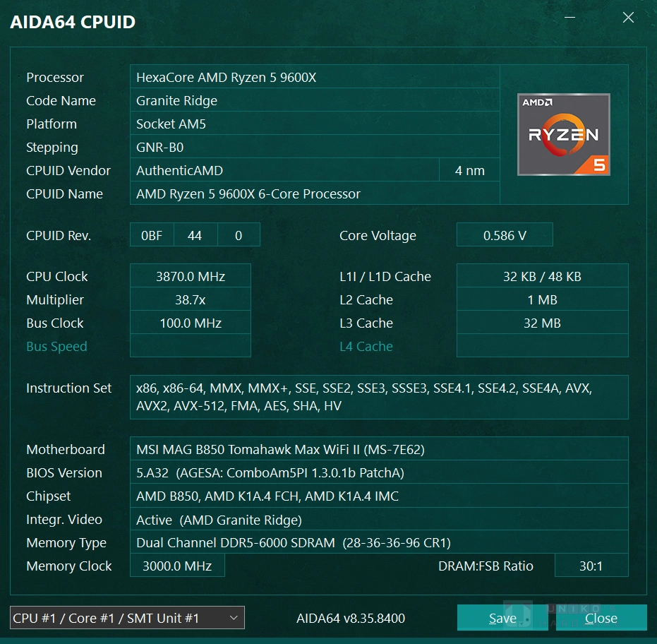Click the Bus Speed label
Screen dimensions: 657x644
pyautogui.click(x=56, y=346)
